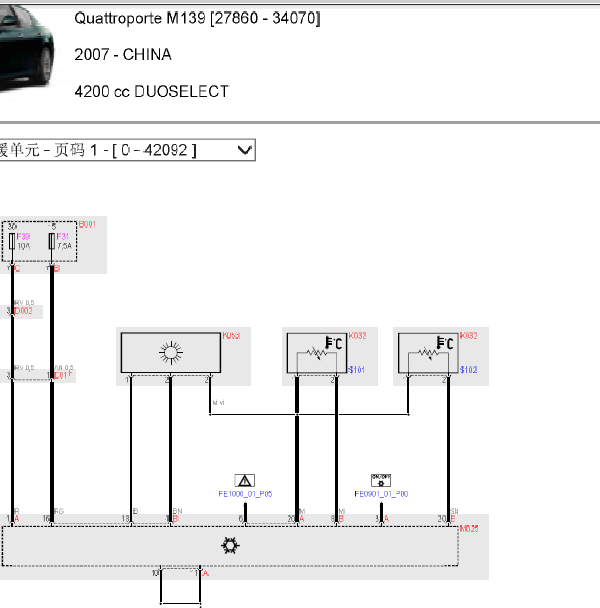The image size is (600, 608).
Task: Select the F39 fuse label
Action: click(x=23, y=237)
